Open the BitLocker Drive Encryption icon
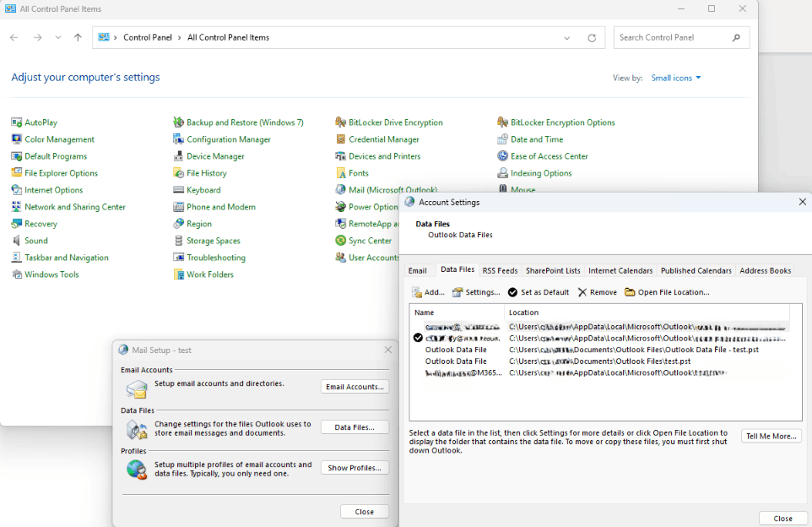The image size is (812, 527). [x=341, y=122]
